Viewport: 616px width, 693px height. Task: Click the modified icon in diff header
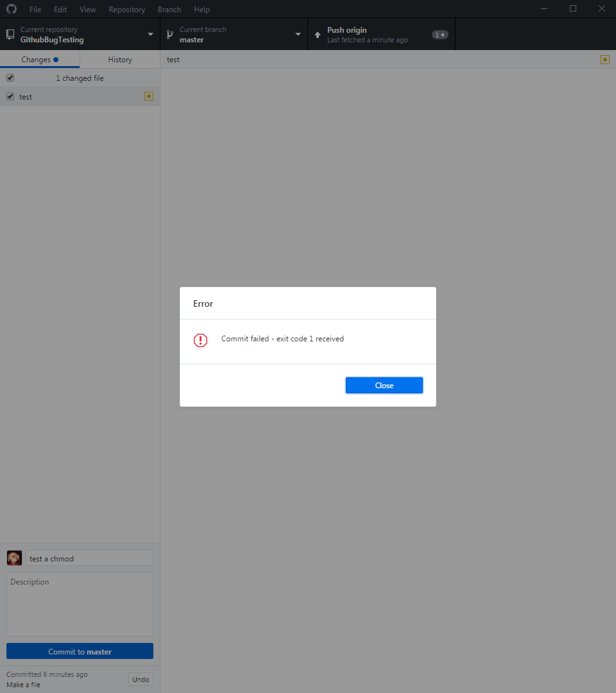tap(605, 60)
